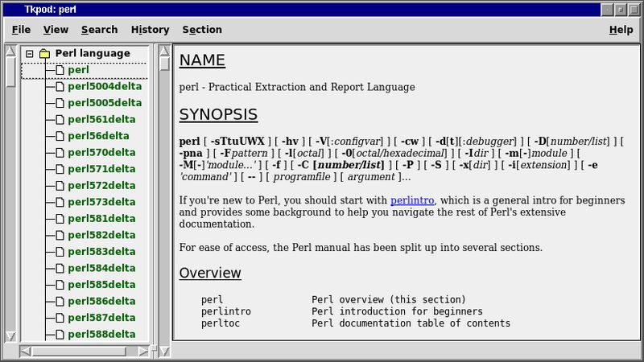Click the document pane scroll-up arrow

pos(164,51)
